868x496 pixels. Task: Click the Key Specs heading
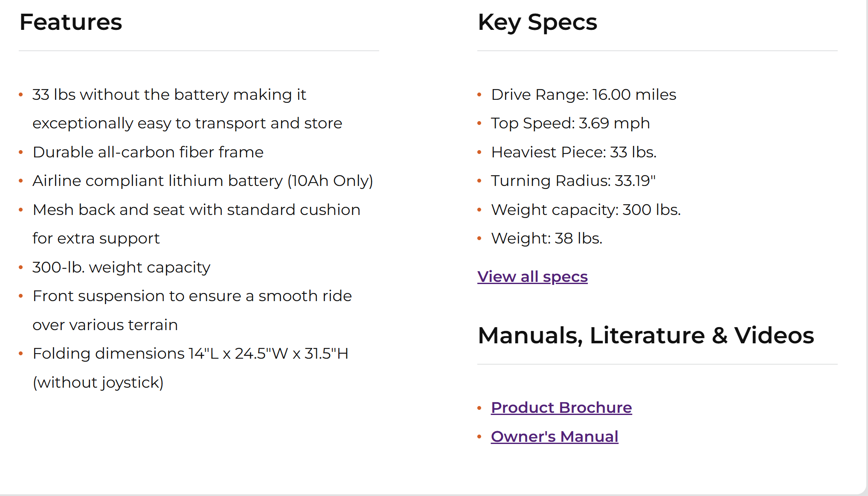click(537, 22)
